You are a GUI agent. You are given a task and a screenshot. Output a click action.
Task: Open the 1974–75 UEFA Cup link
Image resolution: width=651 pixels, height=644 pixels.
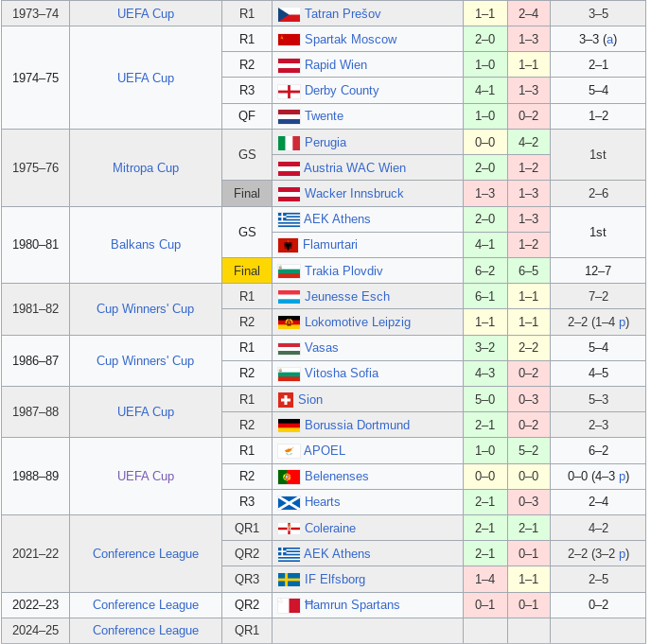click(146, 78)
